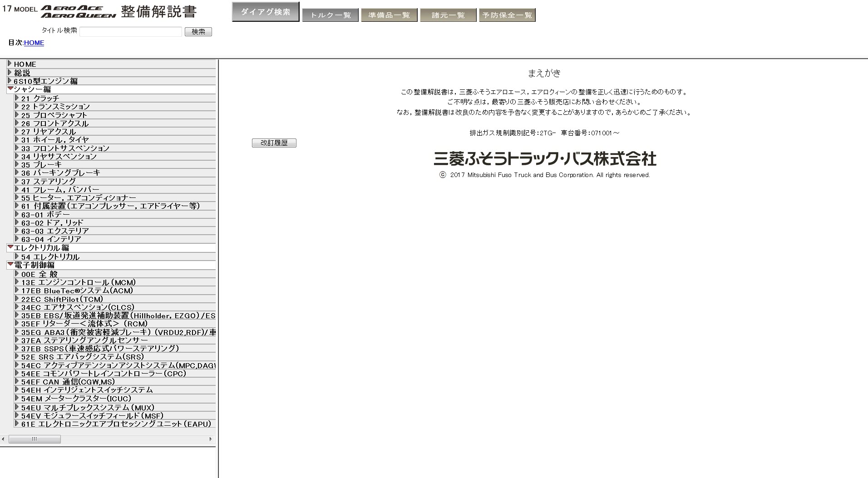Click the 改訂履歴 button
This screenshot has height=478, width=868.
274,143
